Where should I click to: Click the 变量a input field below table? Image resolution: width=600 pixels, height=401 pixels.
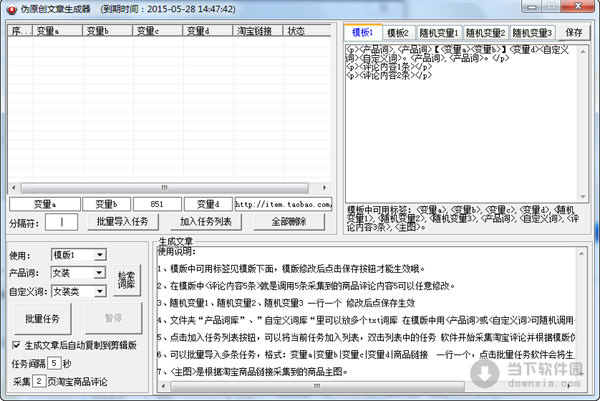(45, 204)
